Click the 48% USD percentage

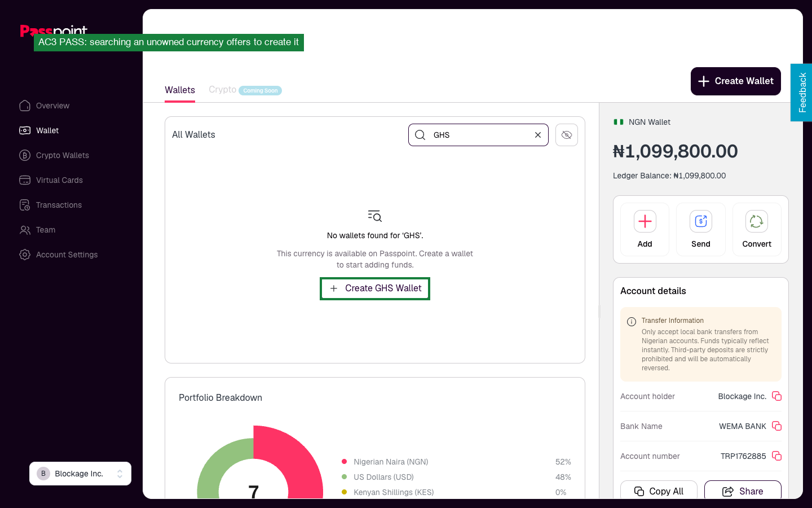[x=563, y=477]
